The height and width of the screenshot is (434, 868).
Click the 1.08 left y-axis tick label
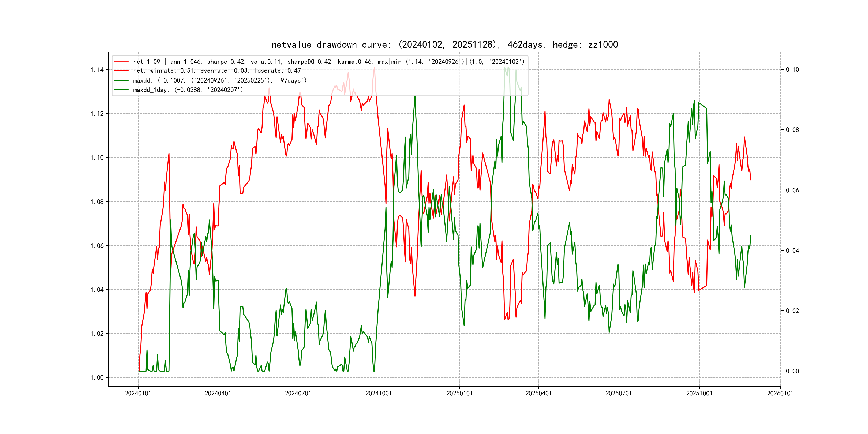pos(97,202)
